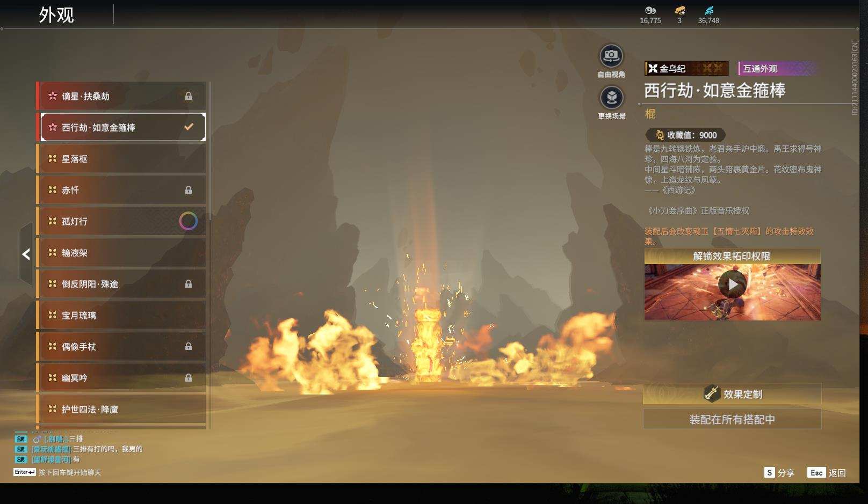
Task: Click the lock icon on 偶像手杖
Action: pos(189,347)
